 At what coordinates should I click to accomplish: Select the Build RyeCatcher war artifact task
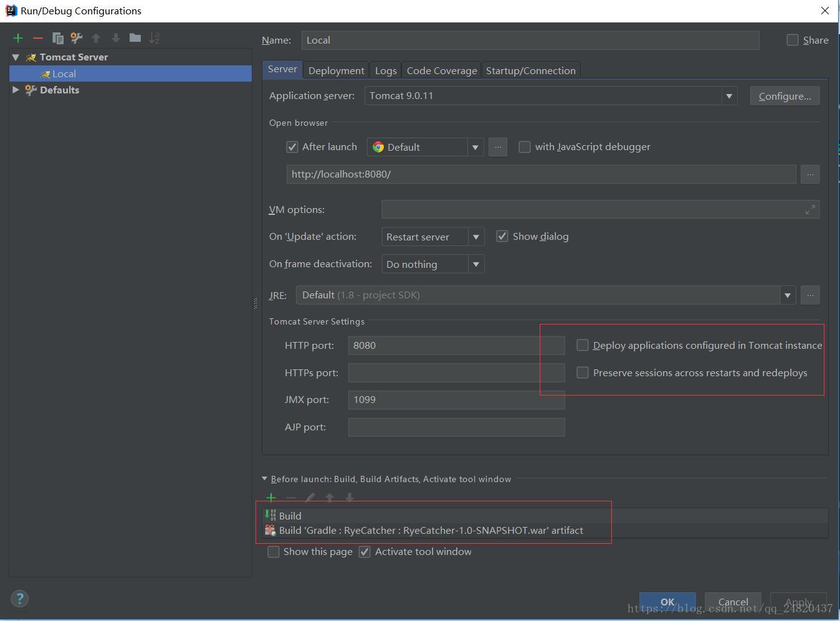point(545,531)
